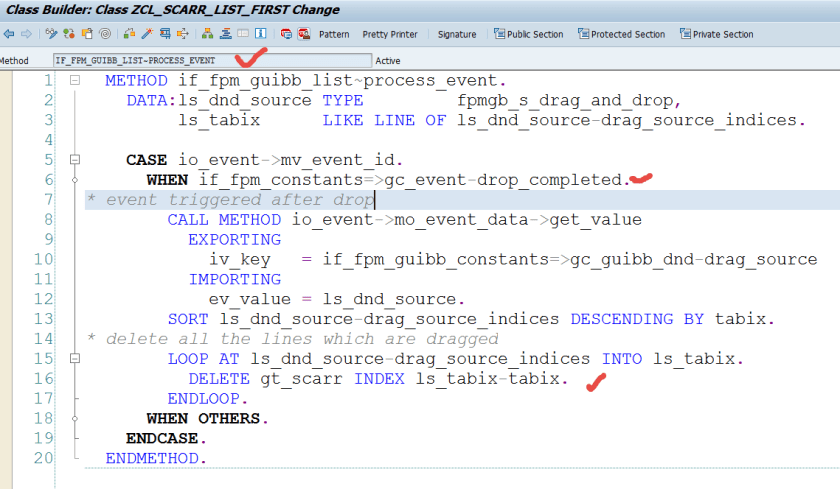Click the Protected Section icon
This screenshot has height=489, width=840.
point(583,34)
